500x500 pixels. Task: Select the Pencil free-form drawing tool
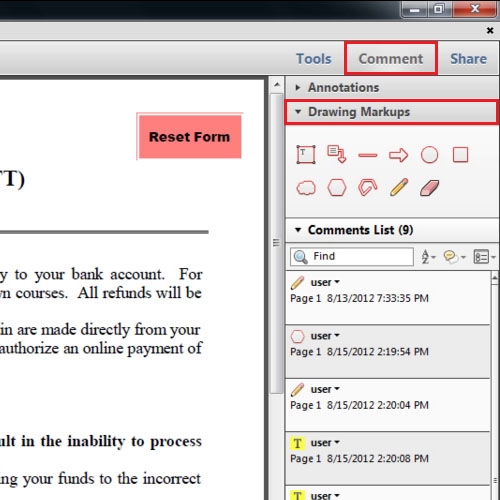pyautogui.click(x=399, y=187)
